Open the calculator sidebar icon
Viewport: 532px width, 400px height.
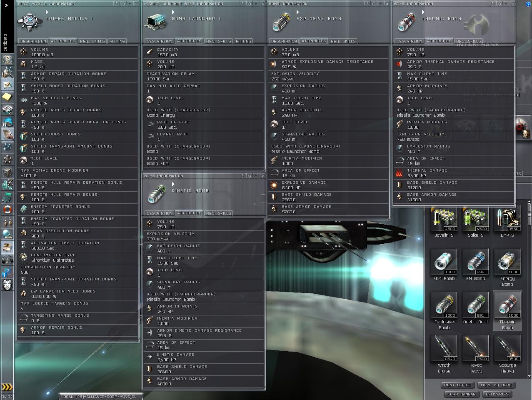[x=7, y=197]
